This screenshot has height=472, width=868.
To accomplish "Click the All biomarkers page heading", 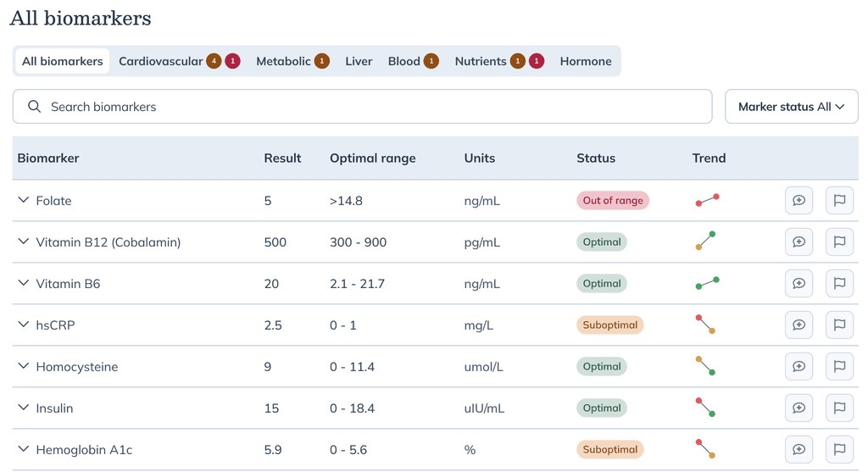I will [81, 18].
